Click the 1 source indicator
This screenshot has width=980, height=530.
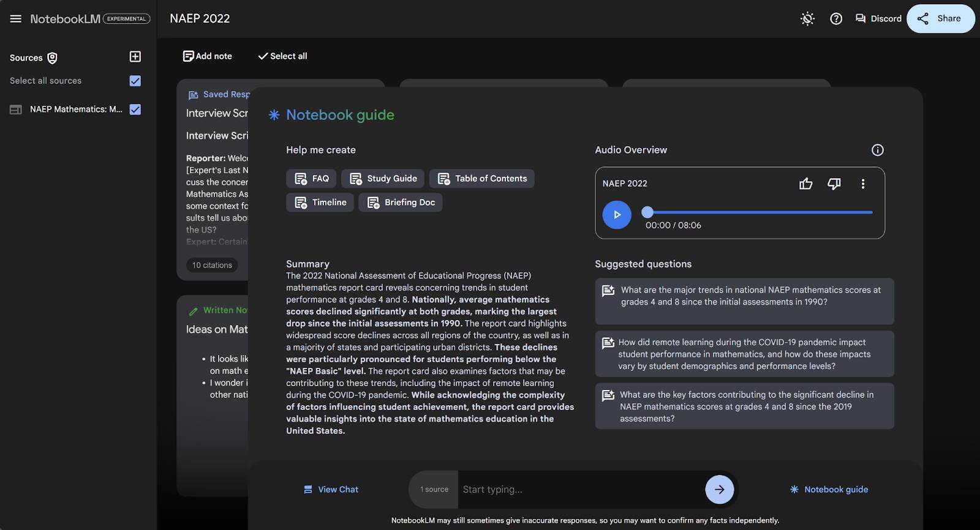point(434,490)
